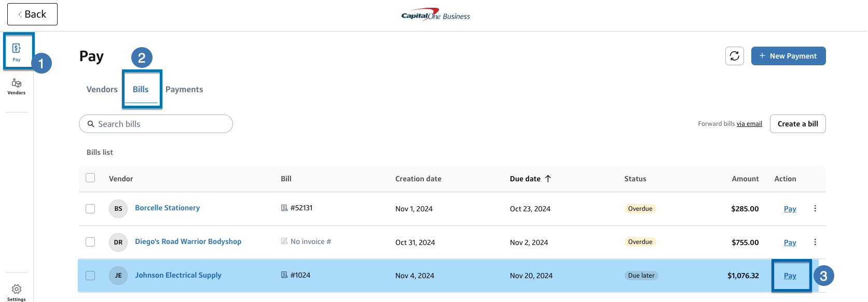Open the three-dot menu on Borcelle Stationery row
The image size is (868, 302).
[815, 208]
